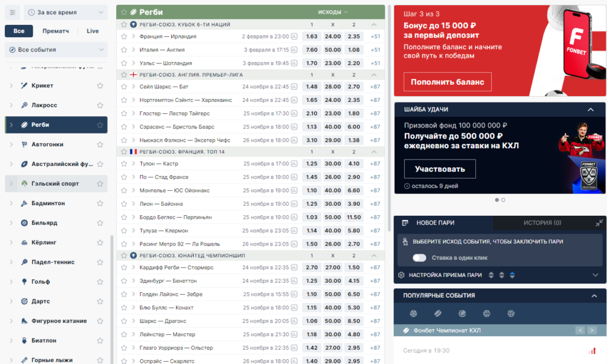The height and width of the screenshot is (364, 607).
Task: Expand the Уэльс — Шотландия match row arrow
Action: click(133, 63)
